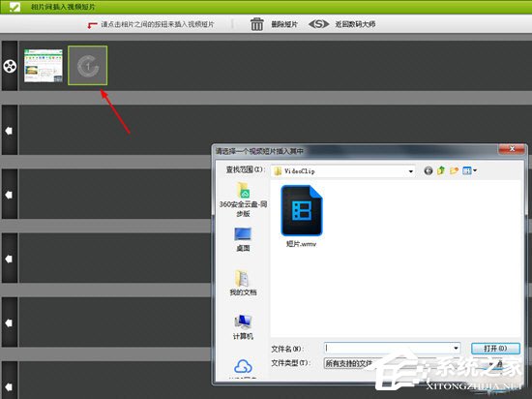
Task: Click the go back arrow in file dialog
Action: (x=429, y=170)
